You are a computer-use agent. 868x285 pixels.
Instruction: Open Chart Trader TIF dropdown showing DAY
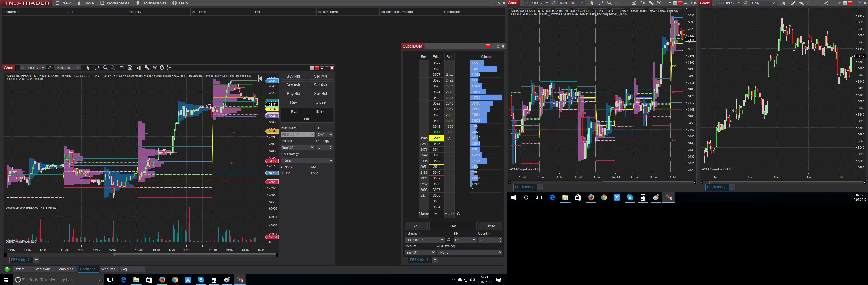[324, 135]
